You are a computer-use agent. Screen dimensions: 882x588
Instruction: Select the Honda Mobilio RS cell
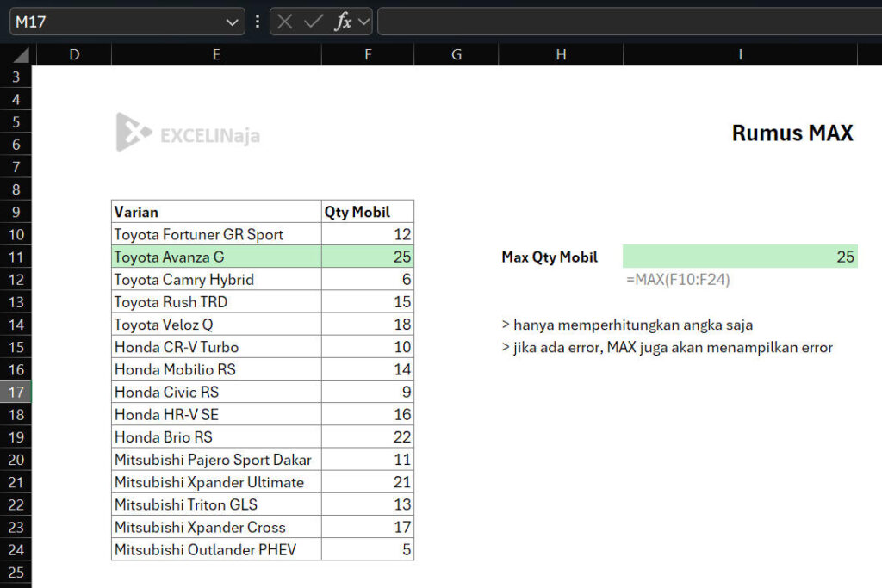click(216, 369)
